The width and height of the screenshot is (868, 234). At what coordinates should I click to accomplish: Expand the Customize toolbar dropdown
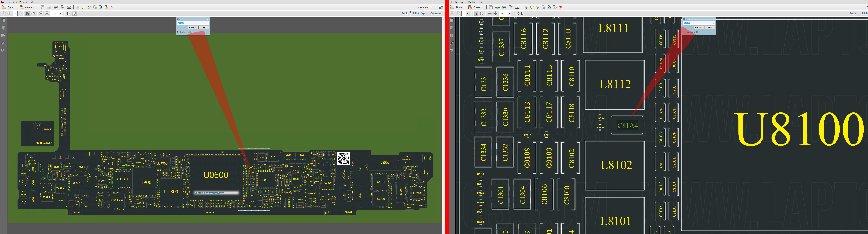click(425, 7)
